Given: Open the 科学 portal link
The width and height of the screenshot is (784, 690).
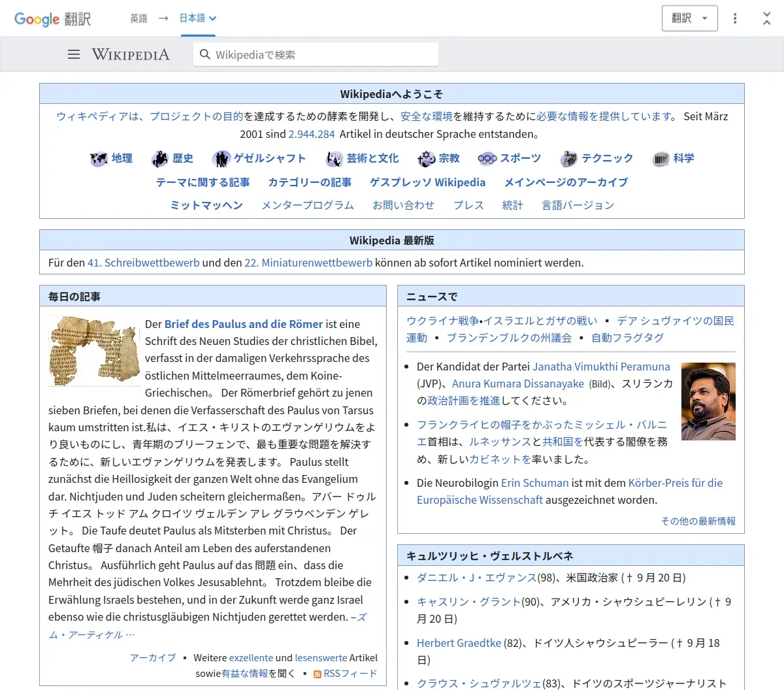Looking at the screenshot, I should (684, 158).
